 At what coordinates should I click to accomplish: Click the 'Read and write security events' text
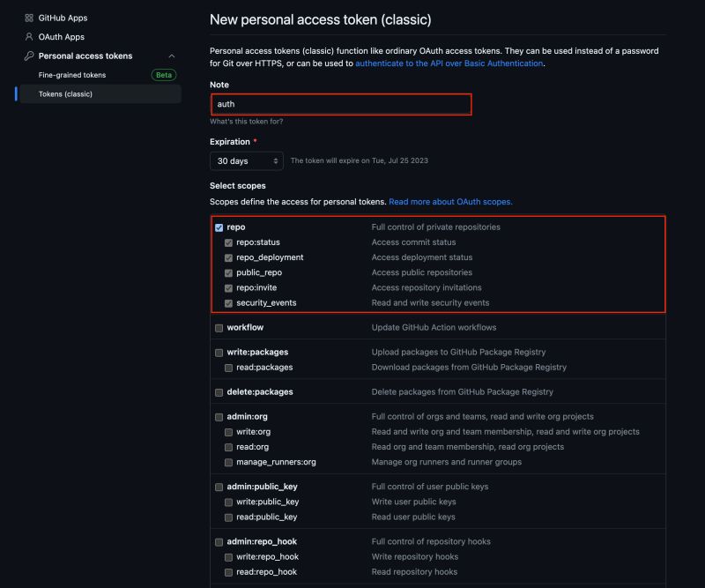pos(430,302)
